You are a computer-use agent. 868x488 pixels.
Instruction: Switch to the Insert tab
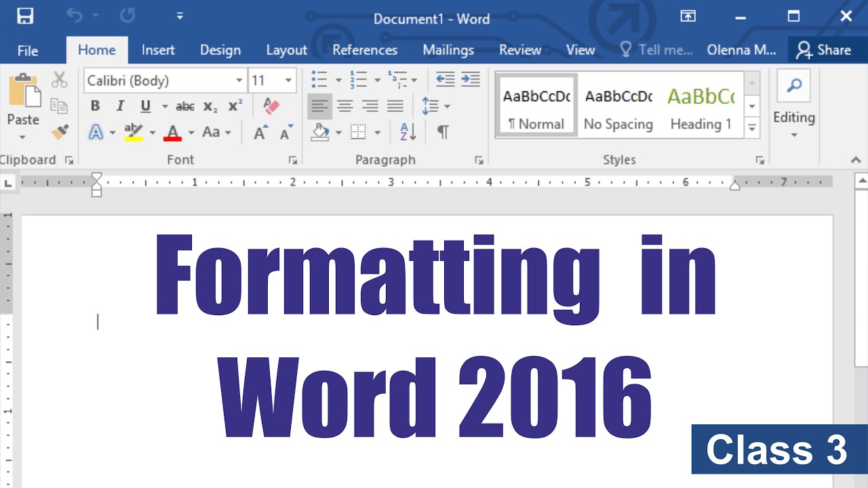[158, 50]
